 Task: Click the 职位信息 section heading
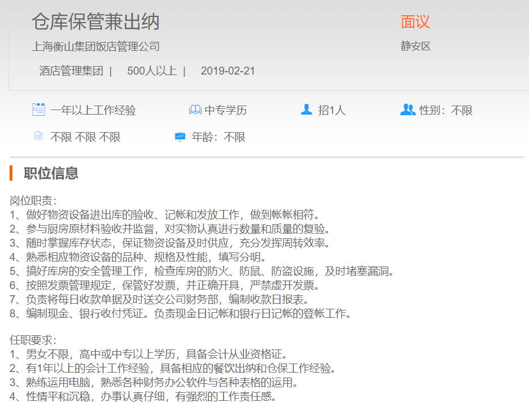pyautogui.click(x=51, y=173)
